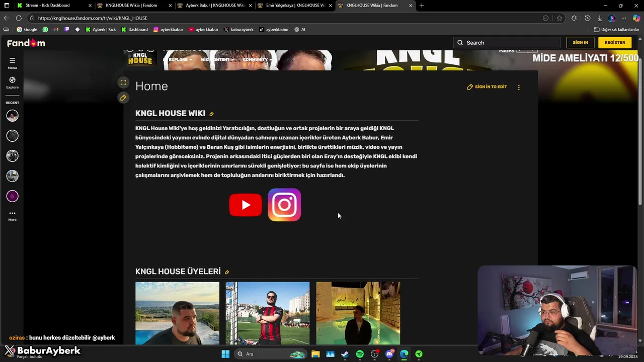Open the Explore compass in Fandom sidebar
644x362 pixels.
tap(12, 82)
